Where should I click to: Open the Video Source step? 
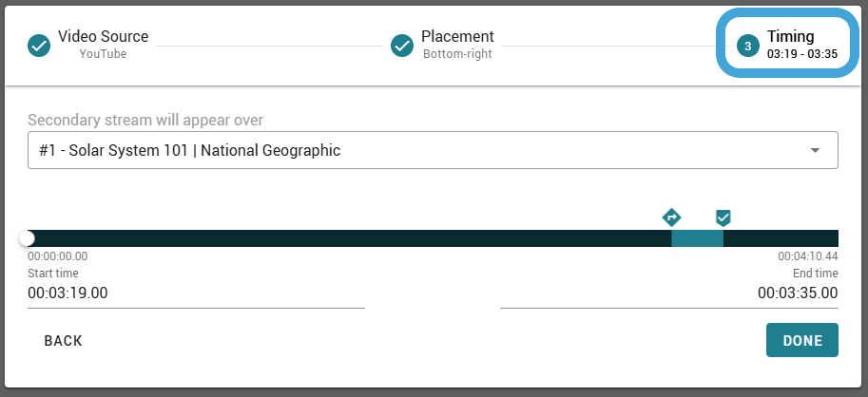[88, 45]
